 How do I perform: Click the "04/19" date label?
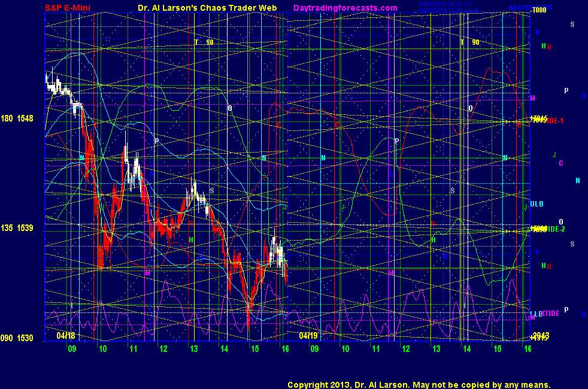click(x=308, y=335)
